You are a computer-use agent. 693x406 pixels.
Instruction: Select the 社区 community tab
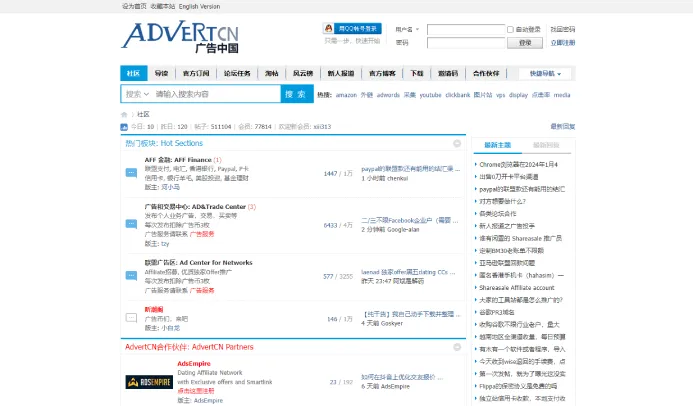[x=133, y=73]
